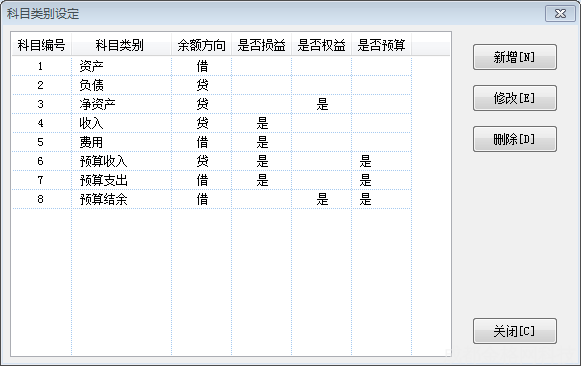Image resolution: width=581 pixels, height=366 pixels.
Task: Click the 是否损益 column header
Action: tap(262, 45)
